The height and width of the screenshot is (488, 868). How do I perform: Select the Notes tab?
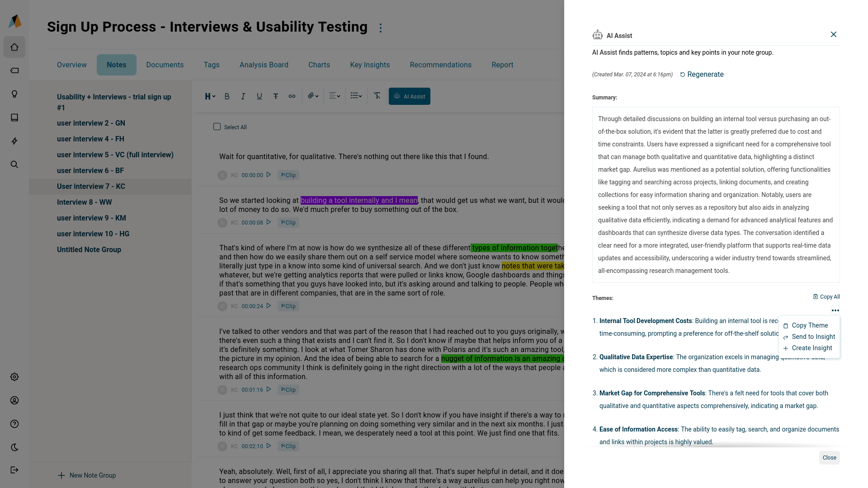(117, 65)
